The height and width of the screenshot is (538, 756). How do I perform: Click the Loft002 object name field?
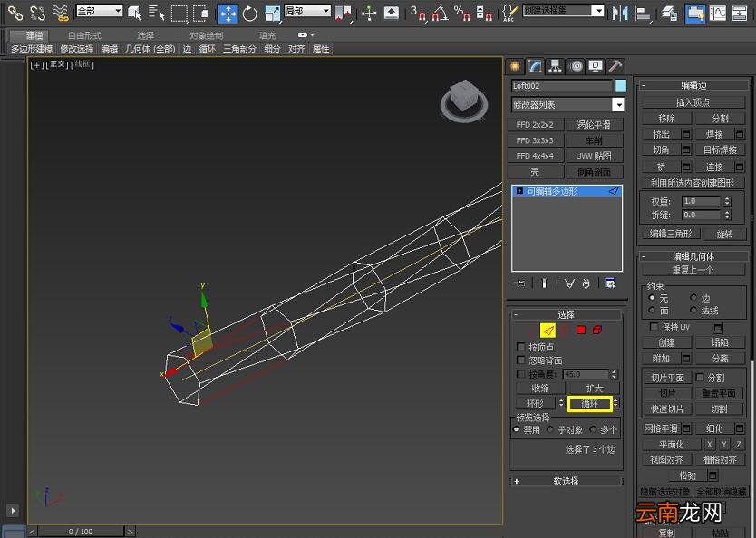tap(562, 86)
